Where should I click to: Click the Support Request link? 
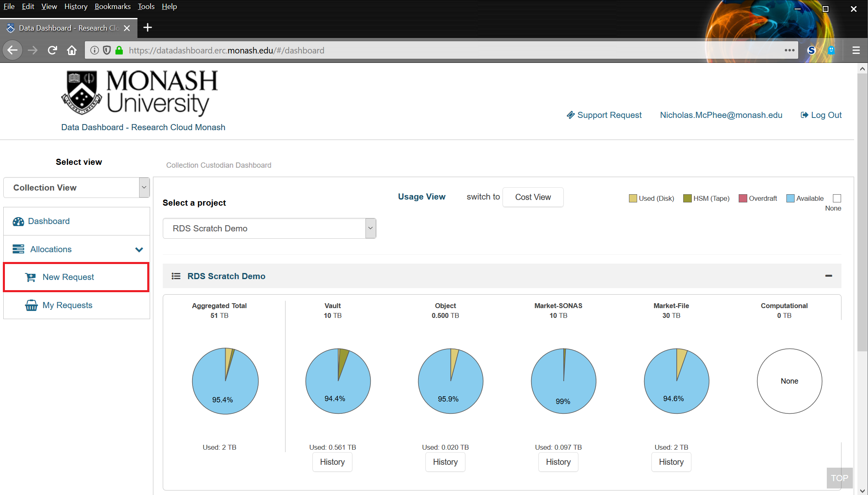click(604, 115)
